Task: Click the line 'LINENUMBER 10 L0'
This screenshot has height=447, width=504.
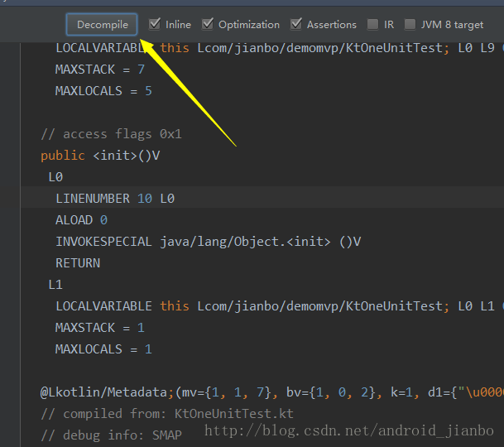Action: click(115, 199)
